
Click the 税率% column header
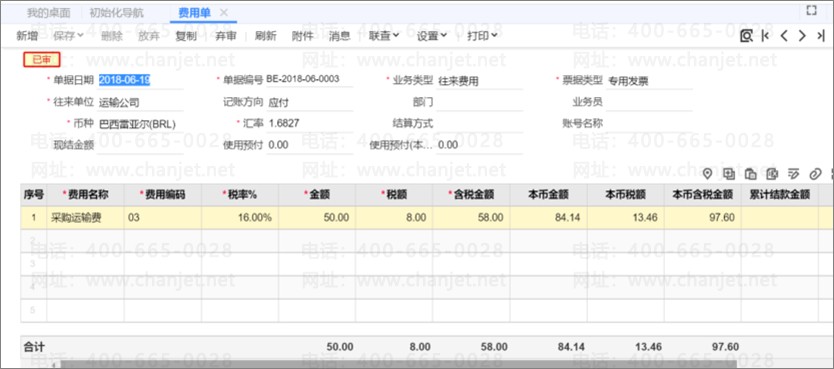pos(240,195)
